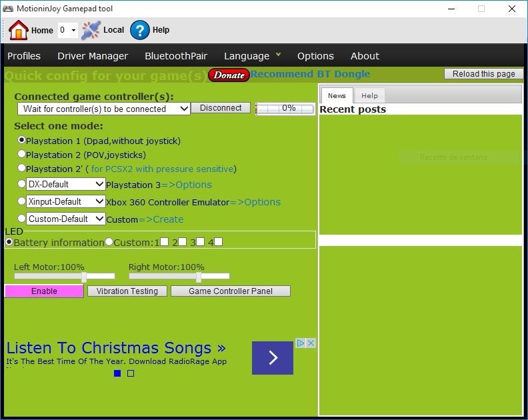Select the Custom mode radio button
The width and height of the screenshot is (528, 420).
pos(21,218)
